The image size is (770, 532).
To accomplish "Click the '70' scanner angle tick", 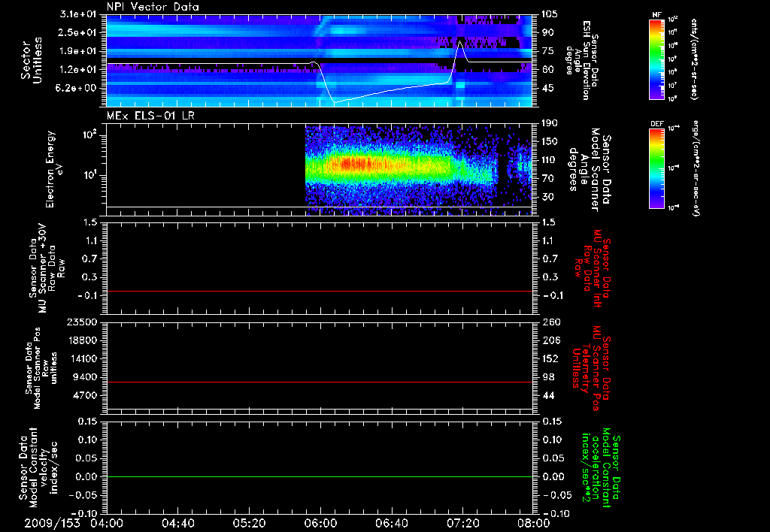I will (547, 178).
